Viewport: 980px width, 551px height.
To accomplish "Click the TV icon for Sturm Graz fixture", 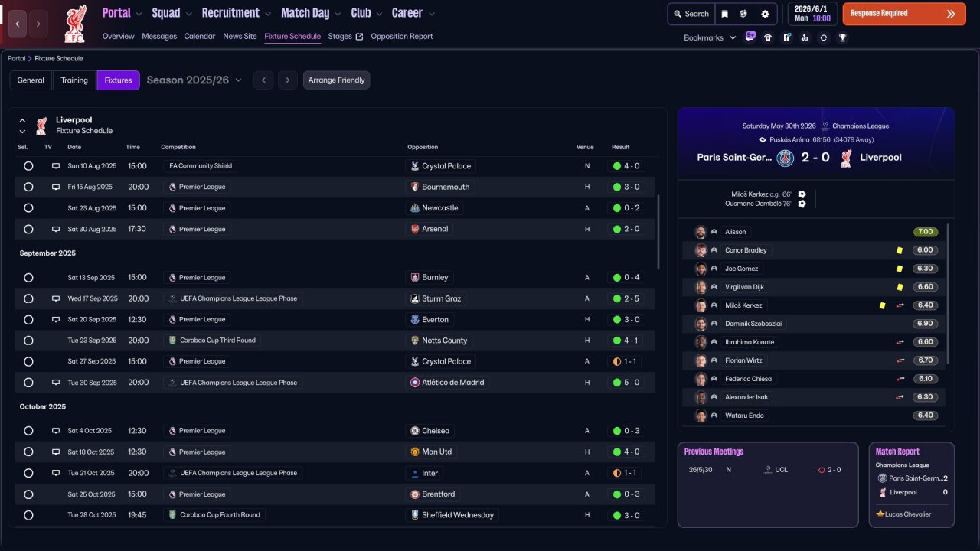I will coord(56,298).
